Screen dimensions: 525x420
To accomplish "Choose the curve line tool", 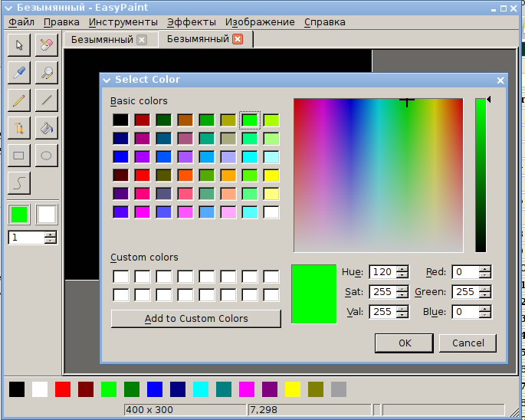I will tap(19, 183).
